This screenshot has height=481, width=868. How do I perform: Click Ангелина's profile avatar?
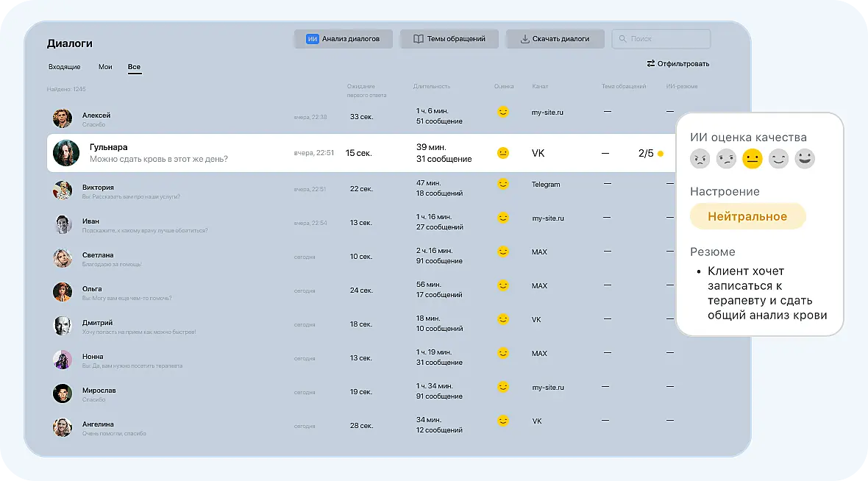pos(63,427)
